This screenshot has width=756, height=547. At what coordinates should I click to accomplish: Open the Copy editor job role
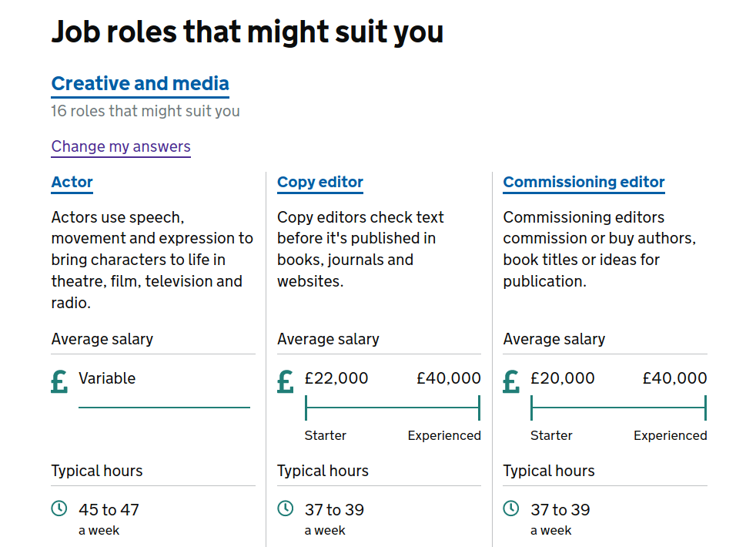click(x=320, y=183)
